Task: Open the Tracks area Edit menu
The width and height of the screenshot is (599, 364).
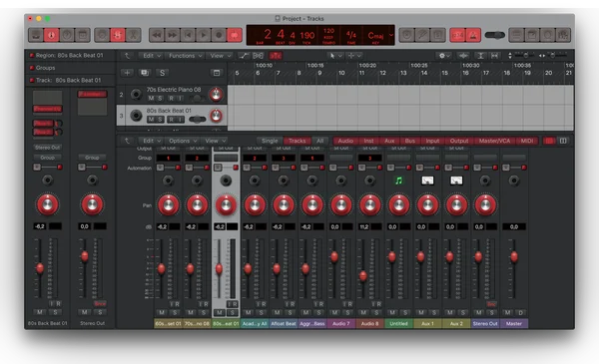Action: 152,56
